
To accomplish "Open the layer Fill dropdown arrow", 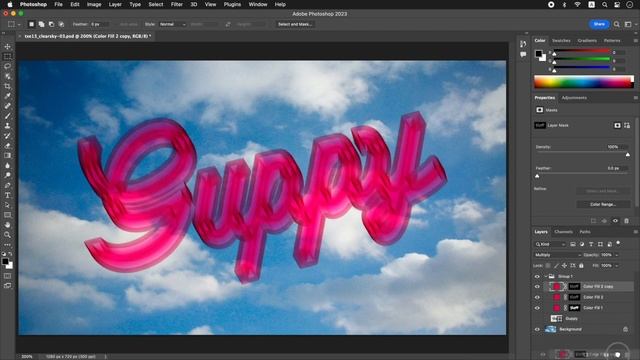I will click(x=617, y=266).
